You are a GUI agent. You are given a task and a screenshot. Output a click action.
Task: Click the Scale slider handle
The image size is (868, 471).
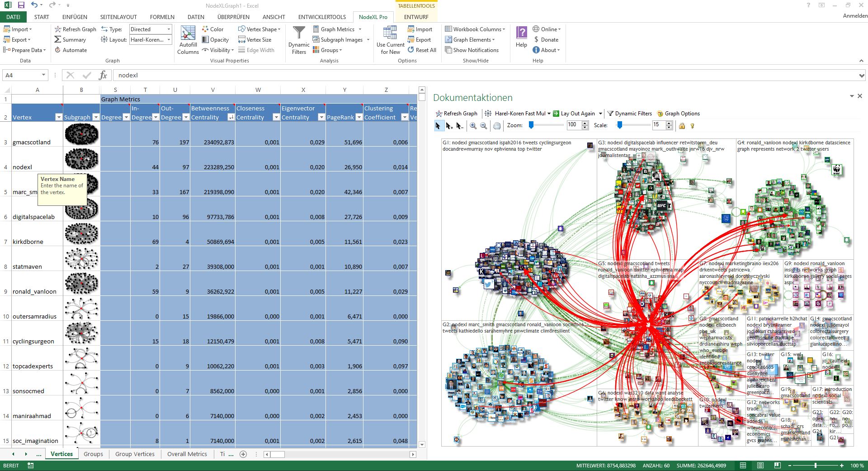[620, 125]
